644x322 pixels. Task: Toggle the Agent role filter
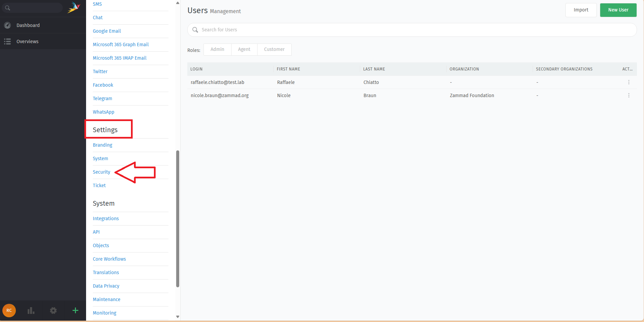tap(244, 49)
